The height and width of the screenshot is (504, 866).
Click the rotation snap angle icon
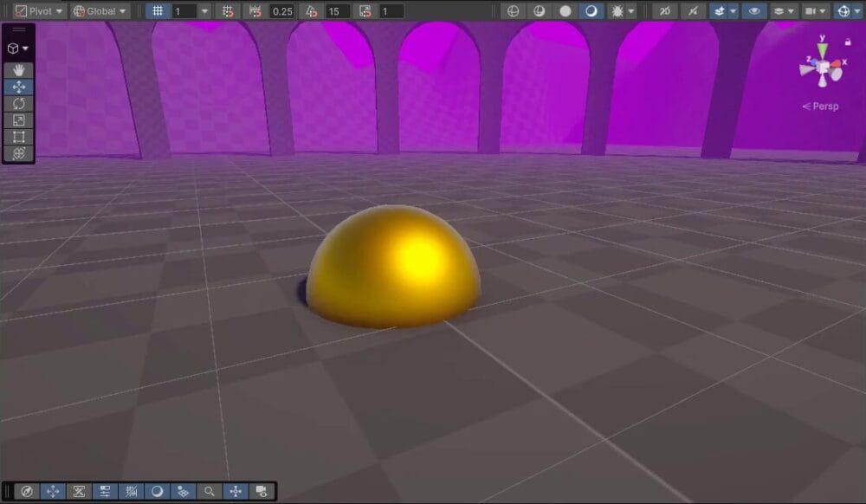tap(311, 11)
